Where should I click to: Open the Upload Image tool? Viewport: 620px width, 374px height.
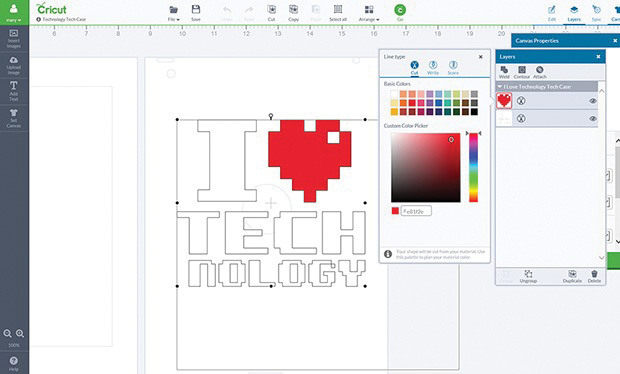tap(14, 66)
